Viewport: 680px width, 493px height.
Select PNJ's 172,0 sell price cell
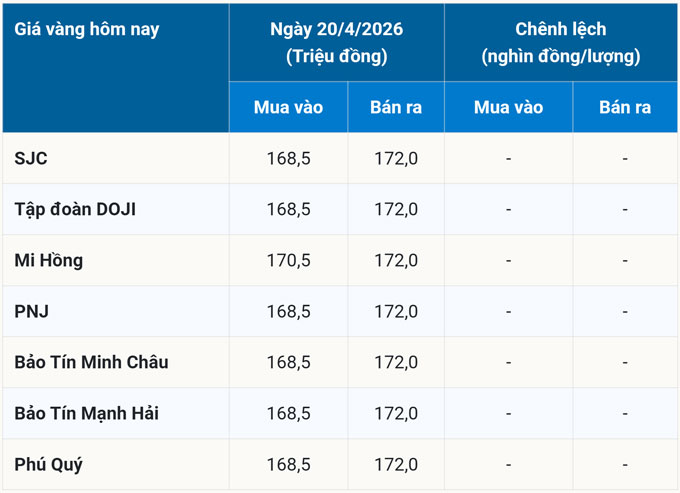[396, 311]
